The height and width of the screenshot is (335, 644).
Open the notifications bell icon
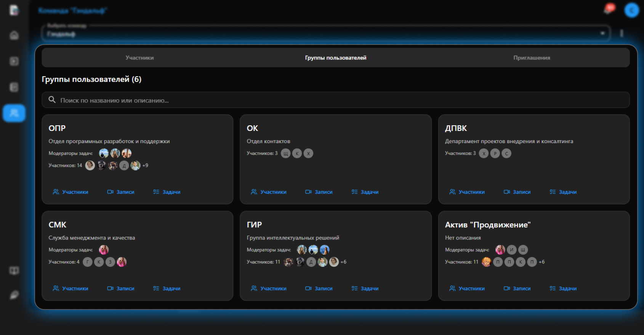609,10
